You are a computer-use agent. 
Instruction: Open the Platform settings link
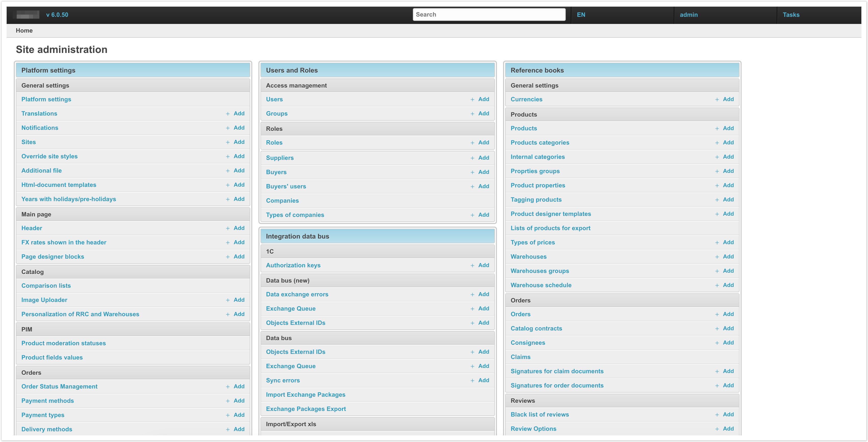point(46,99)
